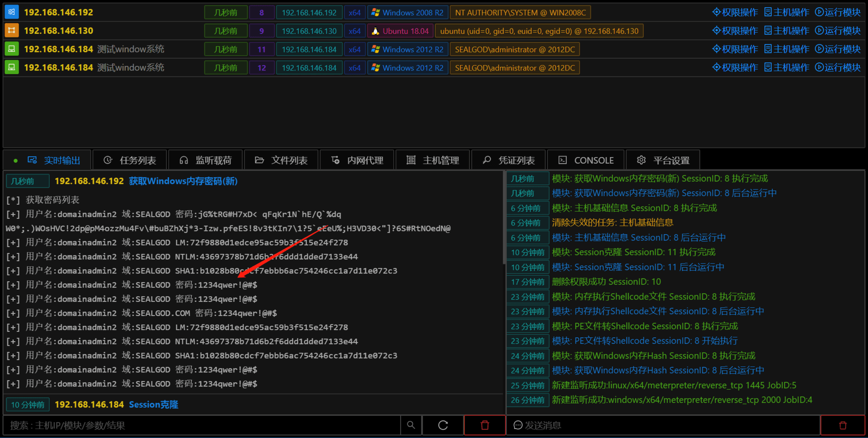This screenshot has height=438, width=868.
Task: Click the red trash button beside refresh
Action: 485,425
